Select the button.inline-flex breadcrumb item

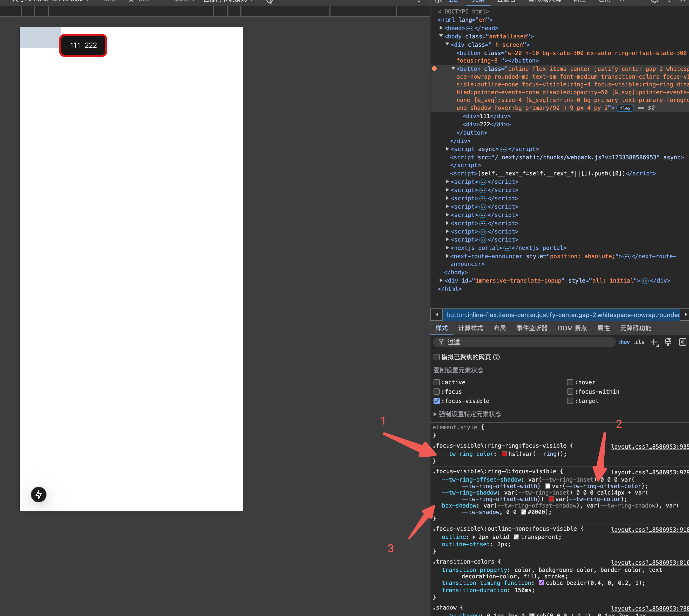563,315
